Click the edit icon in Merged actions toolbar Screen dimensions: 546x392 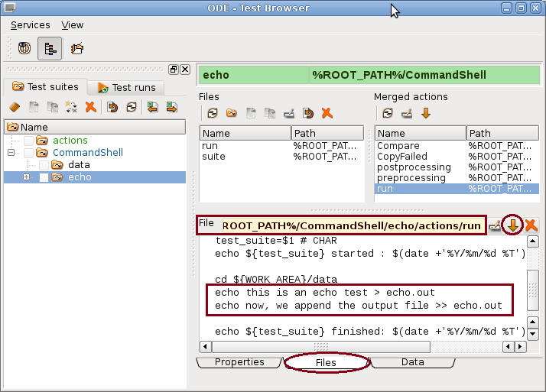click(407, 113)
